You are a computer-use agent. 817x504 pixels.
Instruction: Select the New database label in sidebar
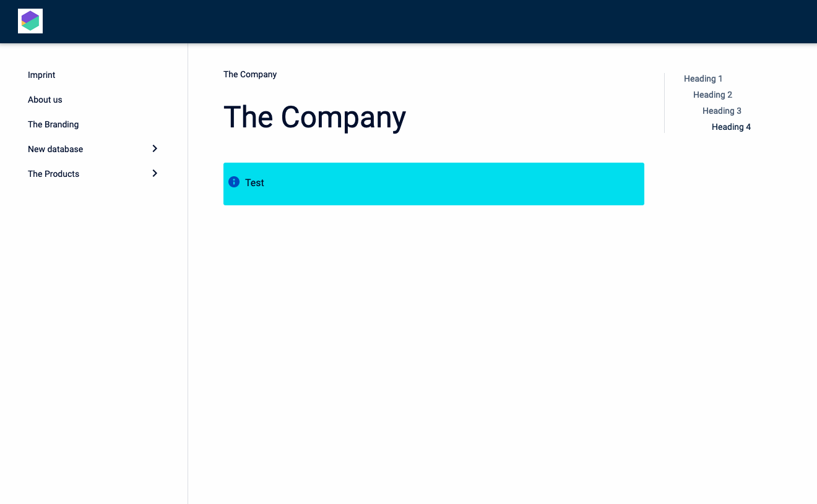55,149
